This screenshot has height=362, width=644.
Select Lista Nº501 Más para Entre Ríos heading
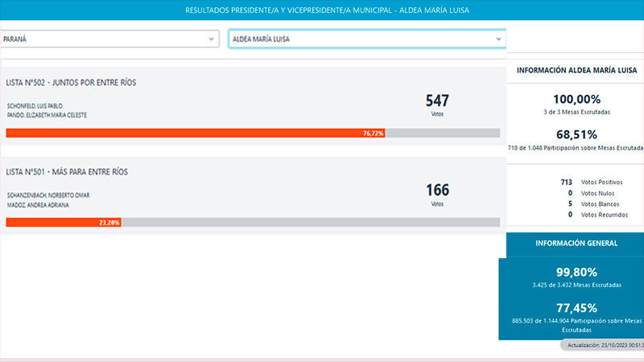[67, 171]
